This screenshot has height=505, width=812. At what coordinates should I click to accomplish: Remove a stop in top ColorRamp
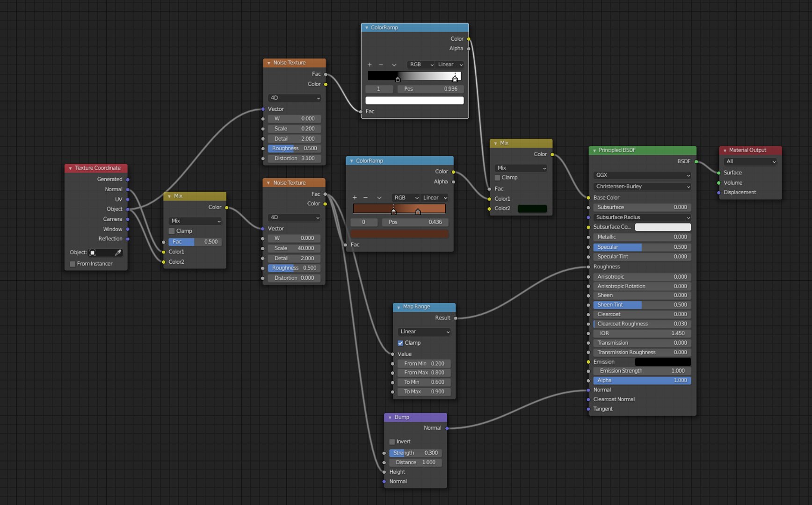pos(381,65)
